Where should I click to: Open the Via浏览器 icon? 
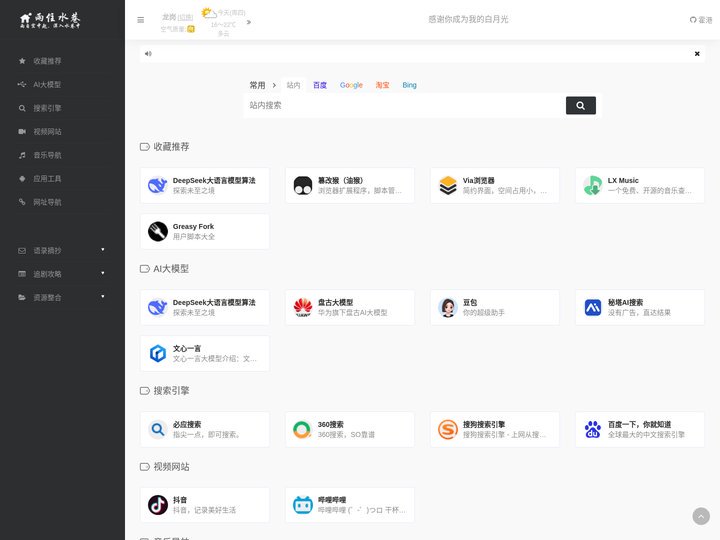coord(448,186)
